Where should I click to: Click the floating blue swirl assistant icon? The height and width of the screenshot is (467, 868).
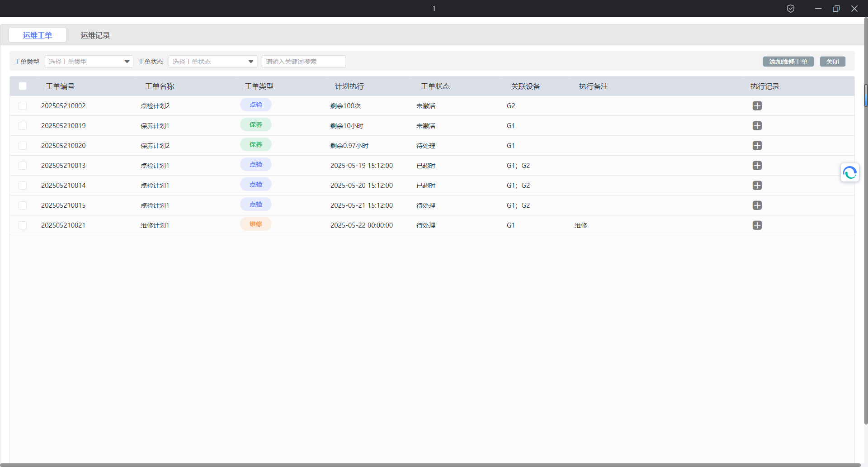849,173
